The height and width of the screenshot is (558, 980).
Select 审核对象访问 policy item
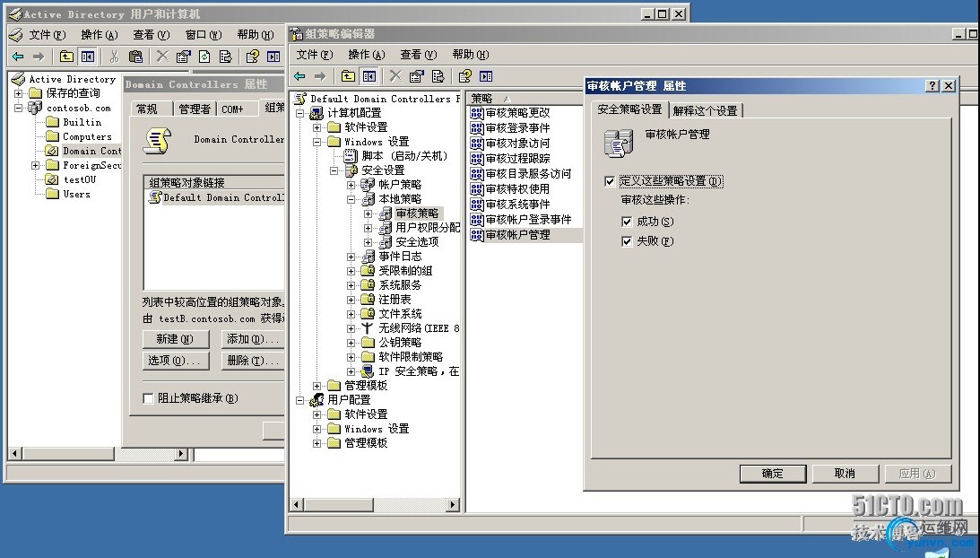tap(511, 144)
